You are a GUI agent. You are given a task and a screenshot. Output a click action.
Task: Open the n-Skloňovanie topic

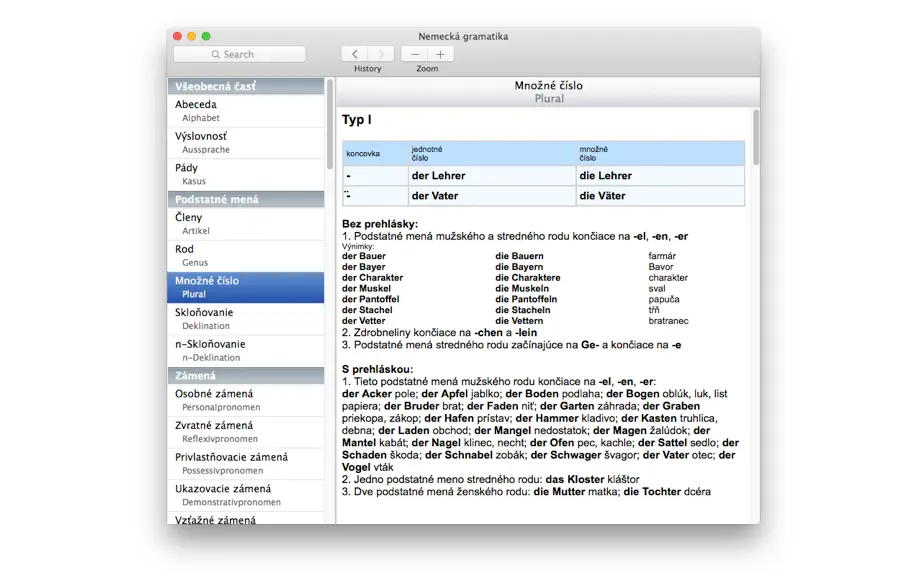(x=246, y=350)
